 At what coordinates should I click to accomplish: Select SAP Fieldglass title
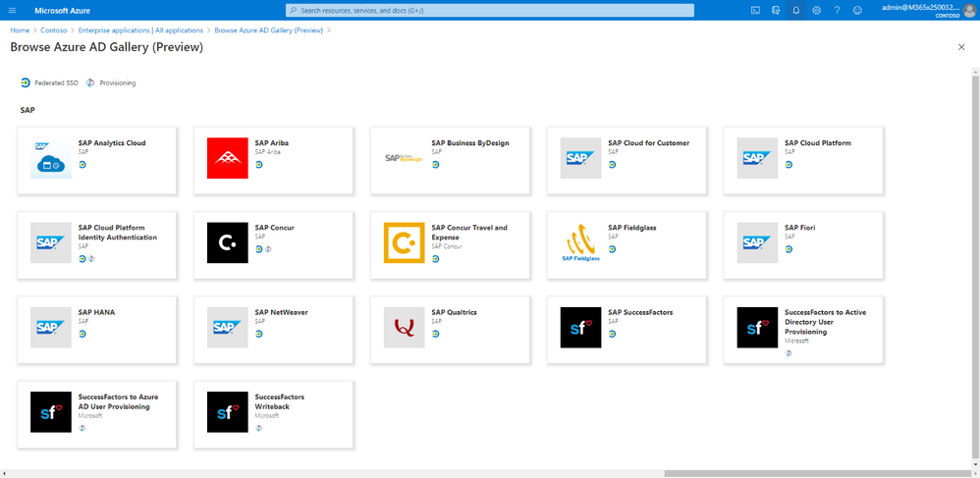pos(631,228)
